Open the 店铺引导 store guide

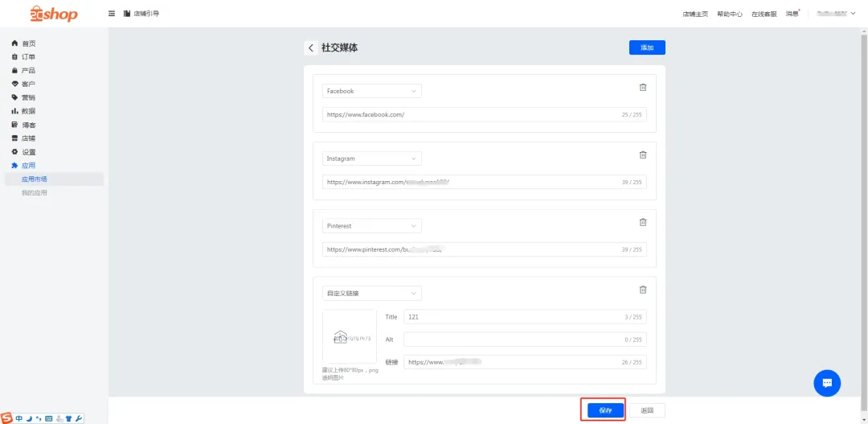(x=141, y=14)
